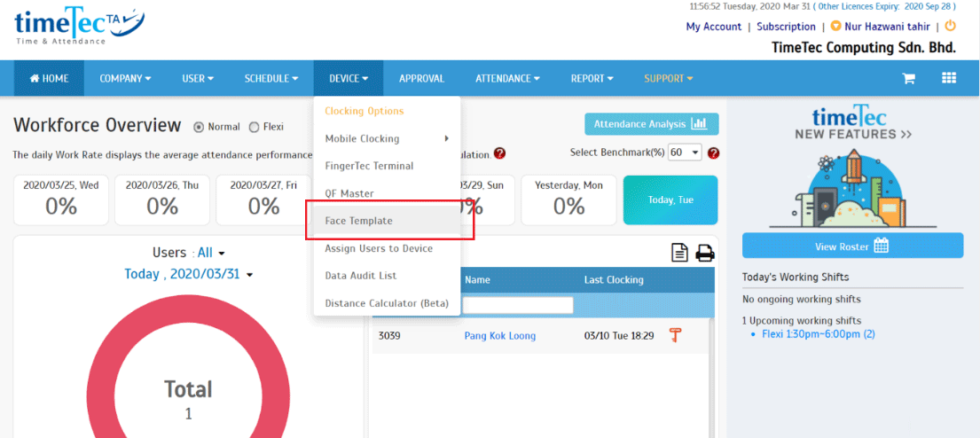
Task: Click the New Features rocket illustration
Action: point(852,189)
